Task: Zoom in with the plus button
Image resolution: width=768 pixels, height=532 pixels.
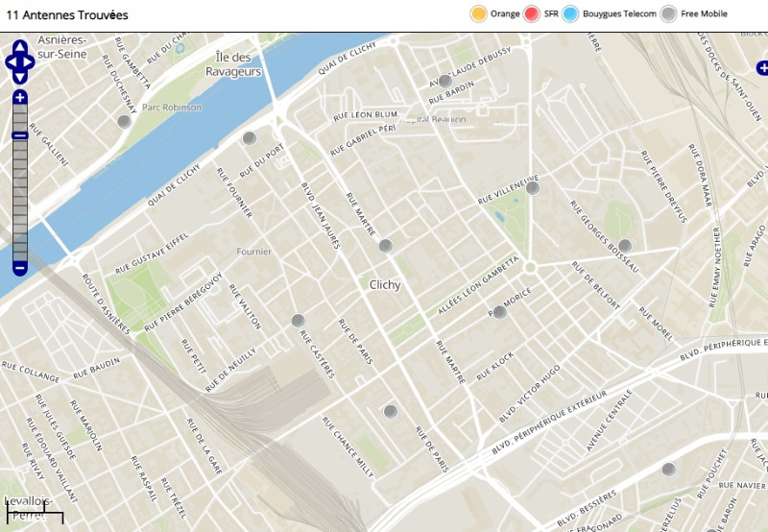Action: click(x=20, y=98)
